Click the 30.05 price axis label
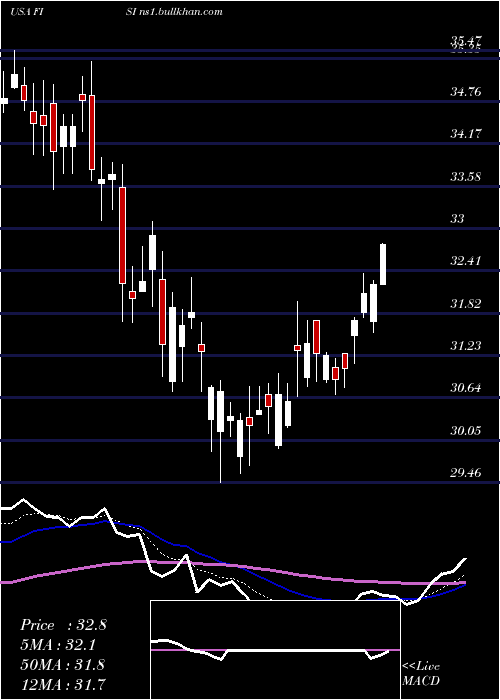Screen dimensions: 500x700 click(466, 431)
